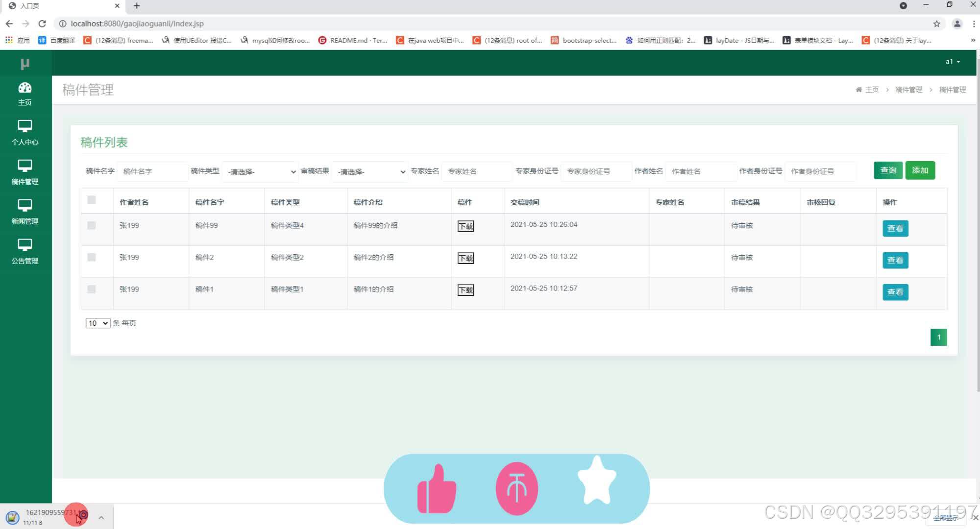Open 个人中心 in the sidebar

[25, 133]
